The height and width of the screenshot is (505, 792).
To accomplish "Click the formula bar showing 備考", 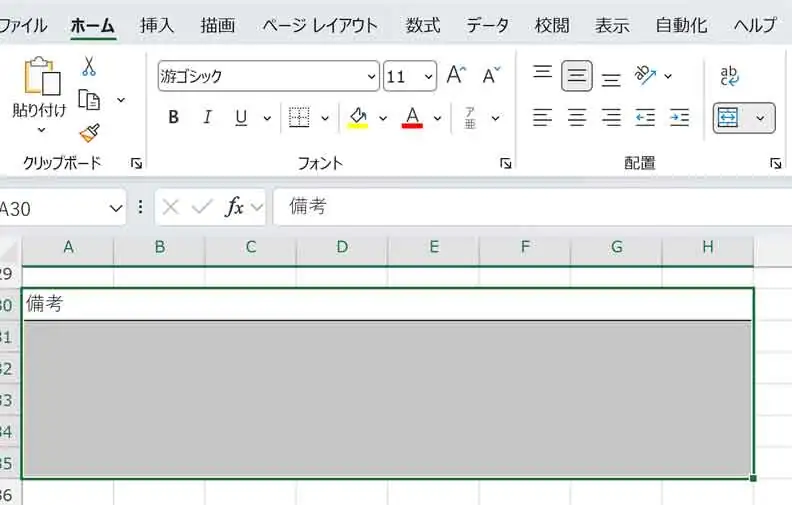I will pyautogui.click(x=530, y=207).
